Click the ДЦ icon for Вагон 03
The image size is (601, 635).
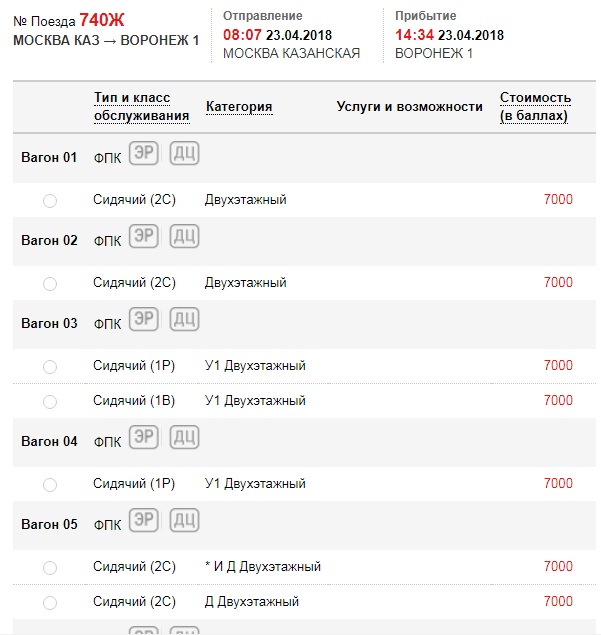[x=183, y=320]
